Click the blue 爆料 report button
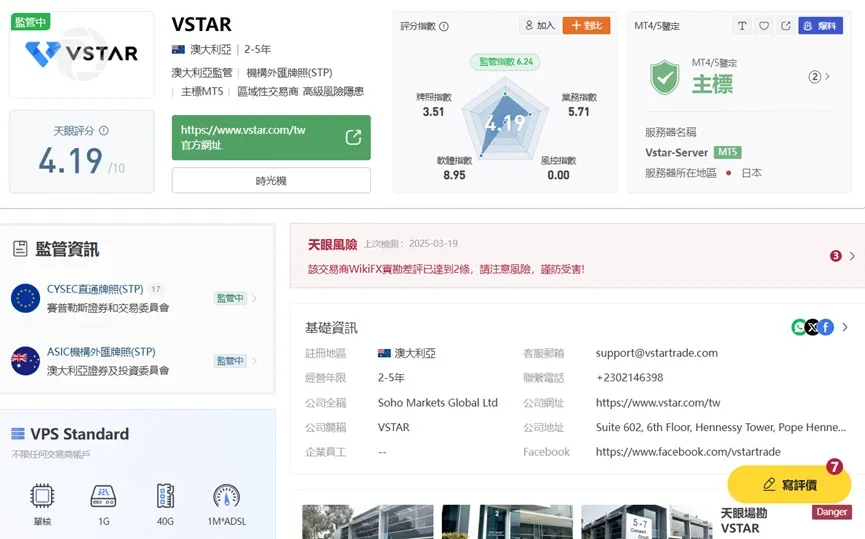Screen dimensions: 865x539 pyautogui.click(x=820, y=25)
